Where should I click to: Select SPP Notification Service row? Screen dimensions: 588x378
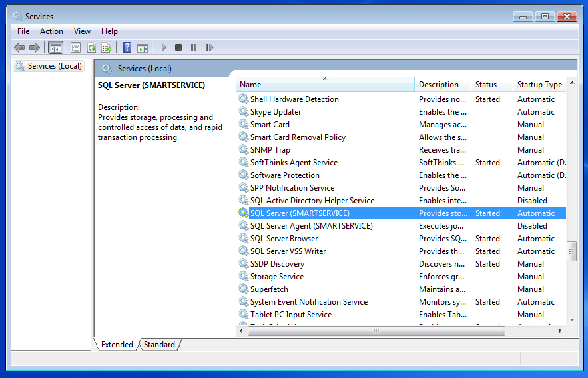coord(402,188)
